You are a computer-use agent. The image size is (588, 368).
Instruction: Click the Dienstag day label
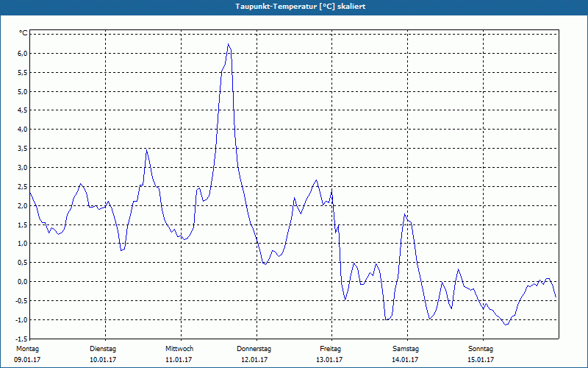(x=103, y=349)
